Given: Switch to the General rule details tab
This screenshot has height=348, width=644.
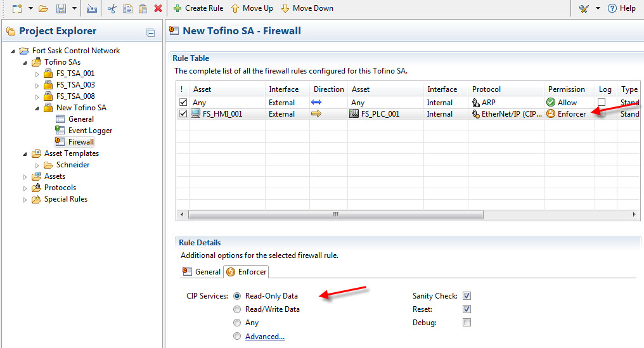Looking at the screenshot, I should tap(202, 271).
